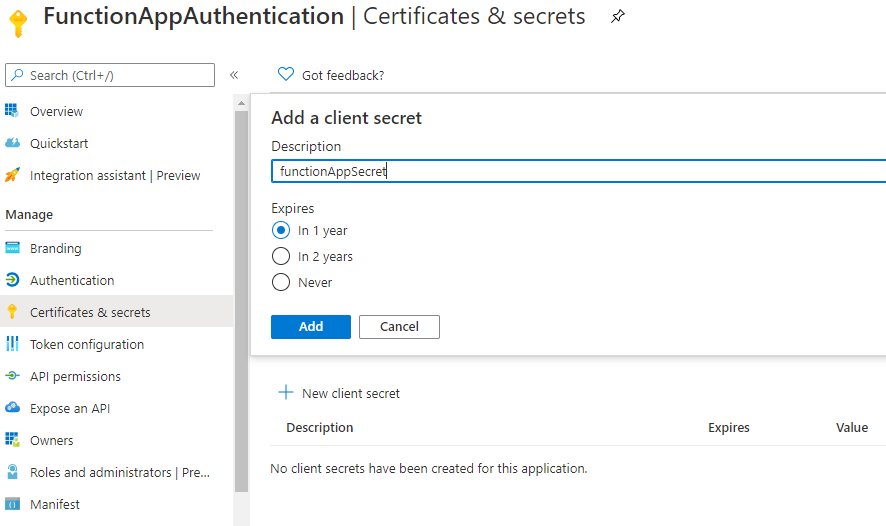Cancel adding the client secret
This screenshot has width=886, height=526.
[399, 327]
